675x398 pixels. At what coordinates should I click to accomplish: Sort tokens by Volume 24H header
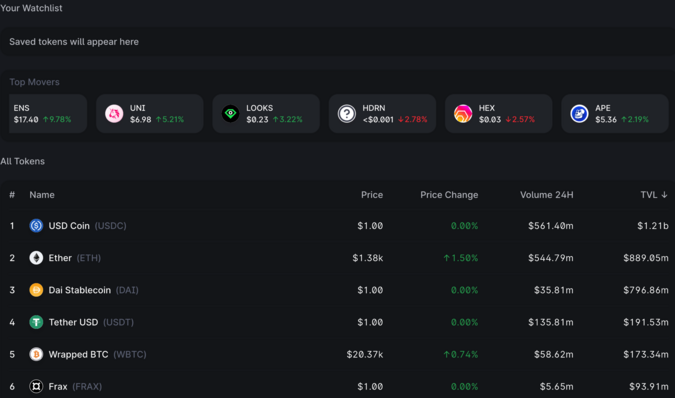click(x=546, y=195)
